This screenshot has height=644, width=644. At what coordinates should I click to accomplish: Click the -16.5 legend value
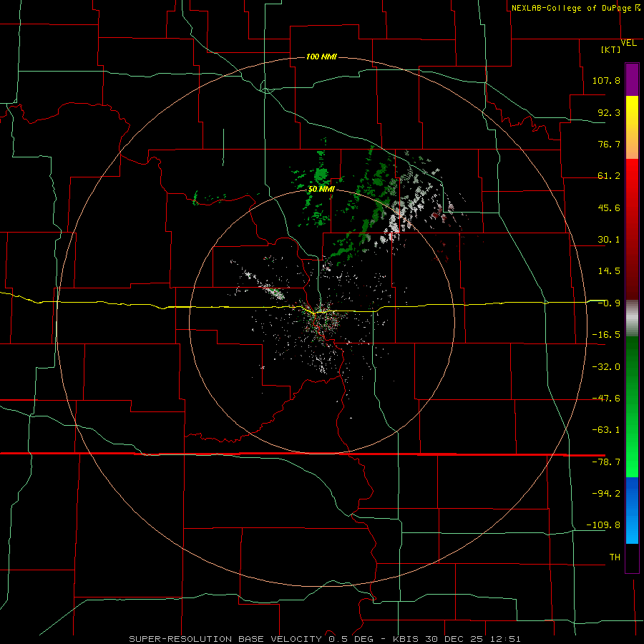(606, 335)
